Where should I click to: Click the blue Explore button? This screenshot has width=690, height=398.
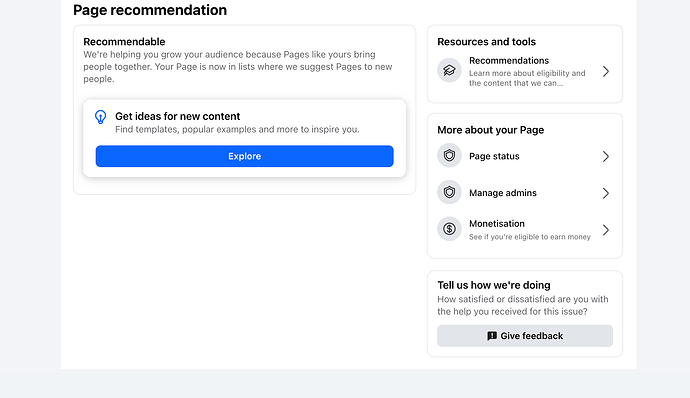[245, 156]
